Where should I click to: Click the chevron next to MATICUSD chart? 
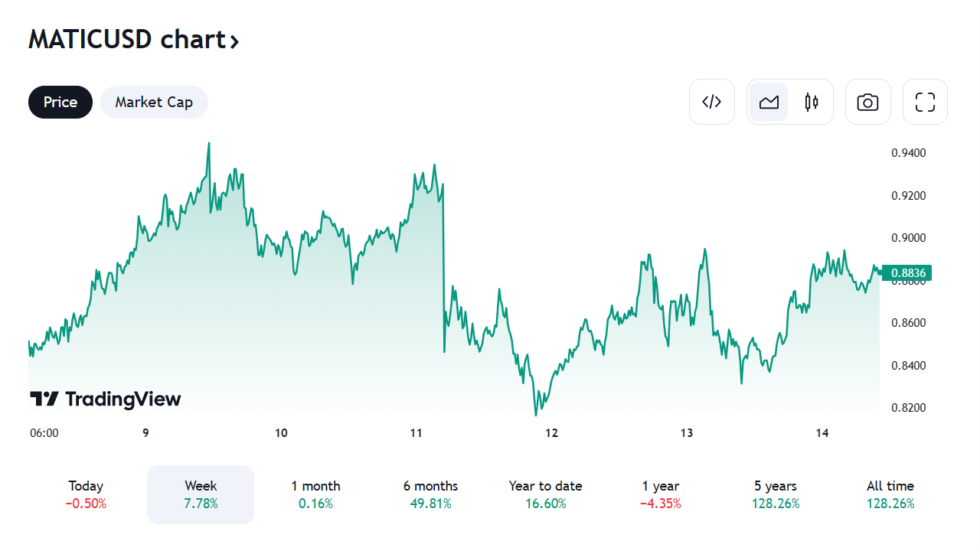(x=234, y=41)
